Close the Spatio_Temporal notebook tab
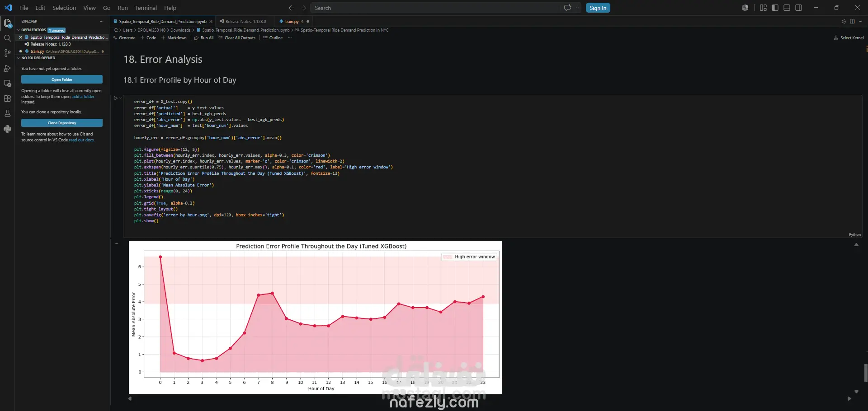868x411 pixels. (x=211, y=21)
